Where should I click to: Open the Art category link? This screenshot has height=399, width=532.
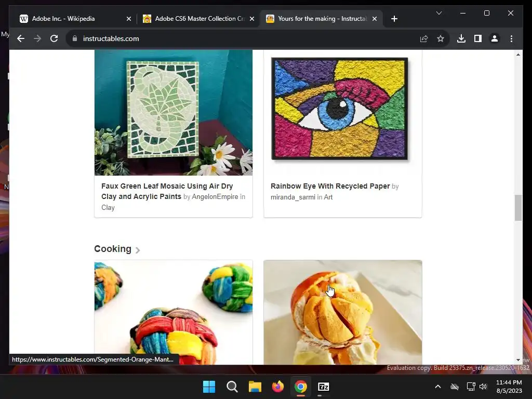tap(328, 197)
